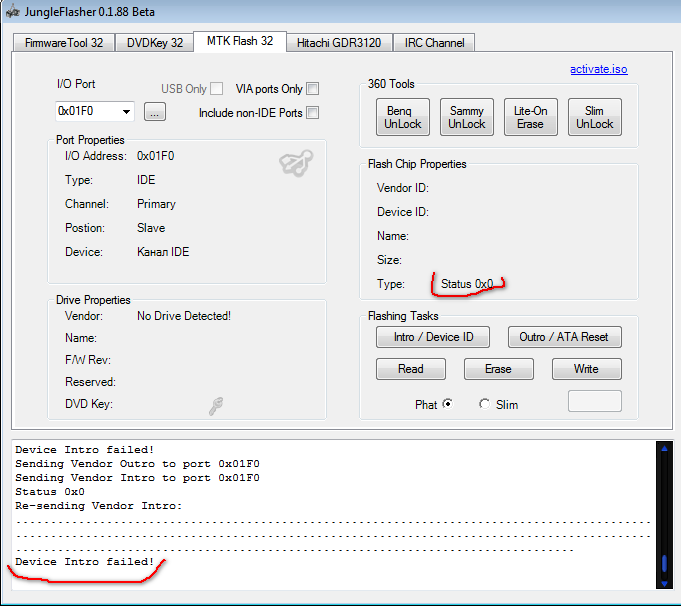Switch to the Hitachi GDR3120 tab
681x606 pixels.
(x=339, y=43)
